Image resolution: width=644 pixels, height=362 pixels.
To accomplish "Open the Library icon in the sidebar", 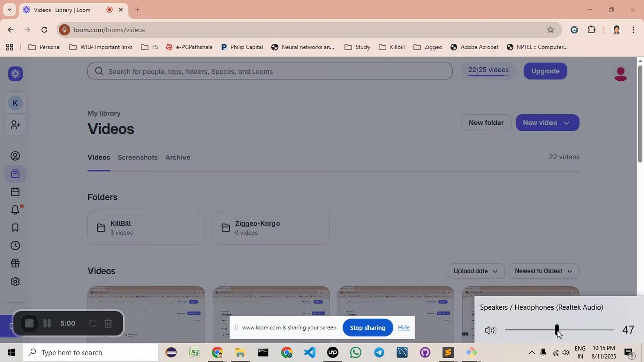I will click(15, 174).
